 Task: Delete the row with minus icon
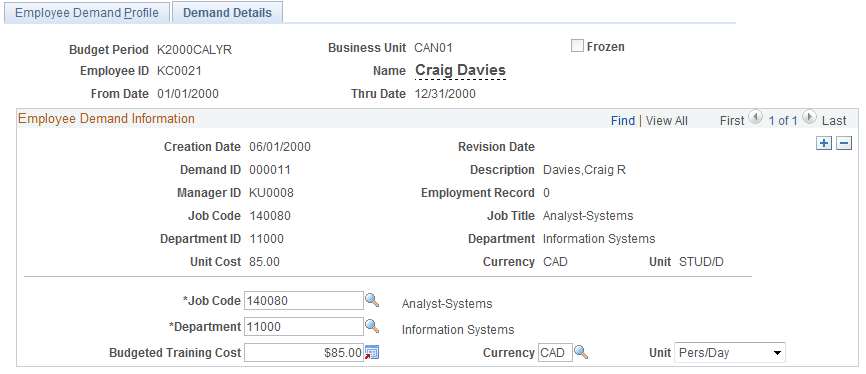click(843, 144)
